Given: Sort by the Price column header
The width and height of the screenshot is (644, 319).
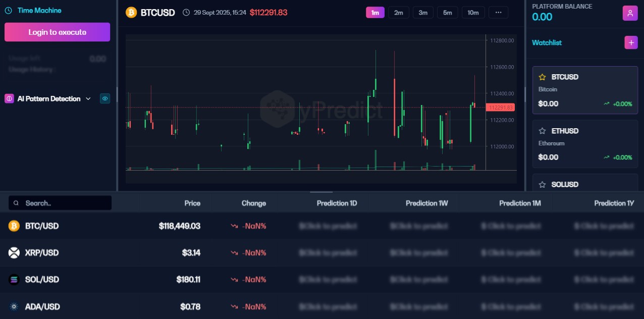Looking at the screenshot, I should click(x=192, y=203).
